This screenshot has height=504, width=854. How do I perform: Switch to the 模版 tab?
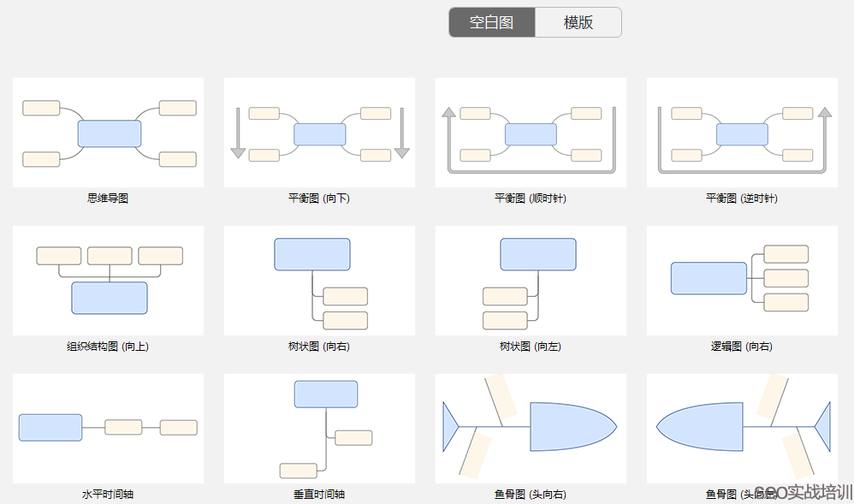pos(578,22)
